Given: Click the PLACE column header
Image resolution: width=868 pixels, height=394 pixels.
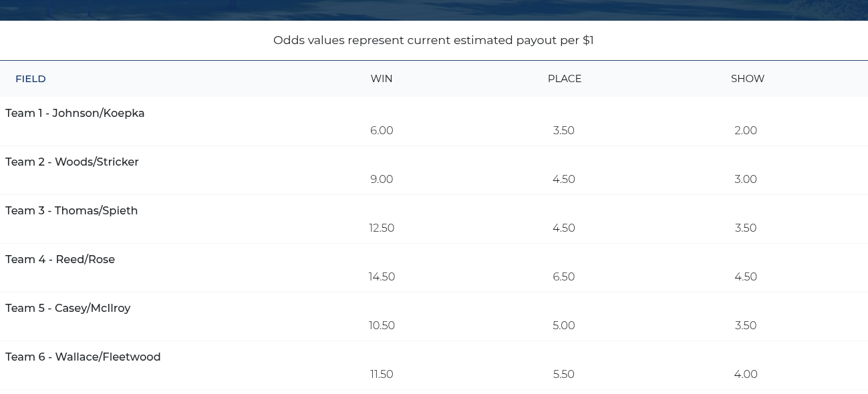Looking at the screenshot, I should pos(565,79).
